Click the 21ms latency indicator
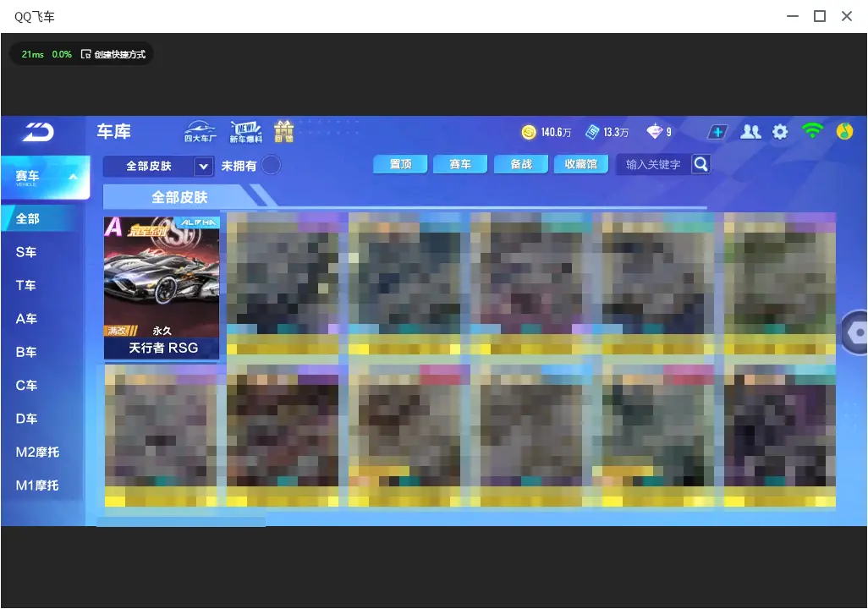This screenshot has height=609, width=868. point(33,54)
